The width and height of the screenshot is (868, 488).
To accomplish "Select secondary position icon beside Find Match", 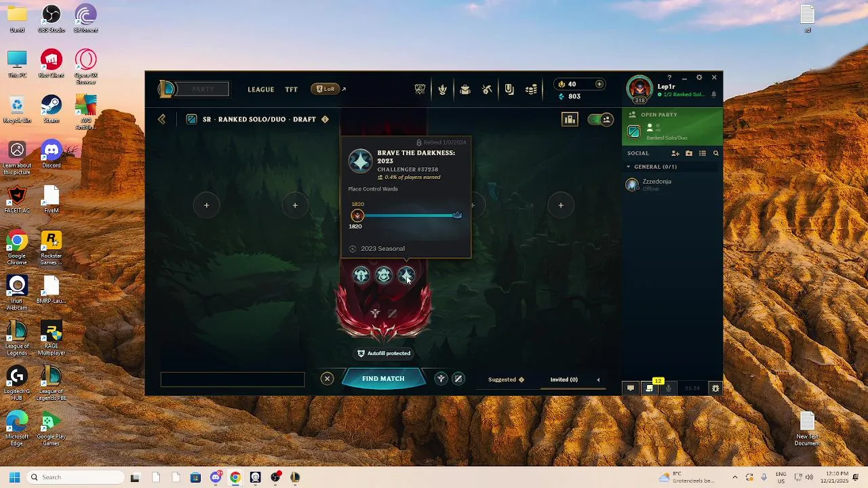I will click(x=458, y=379).
